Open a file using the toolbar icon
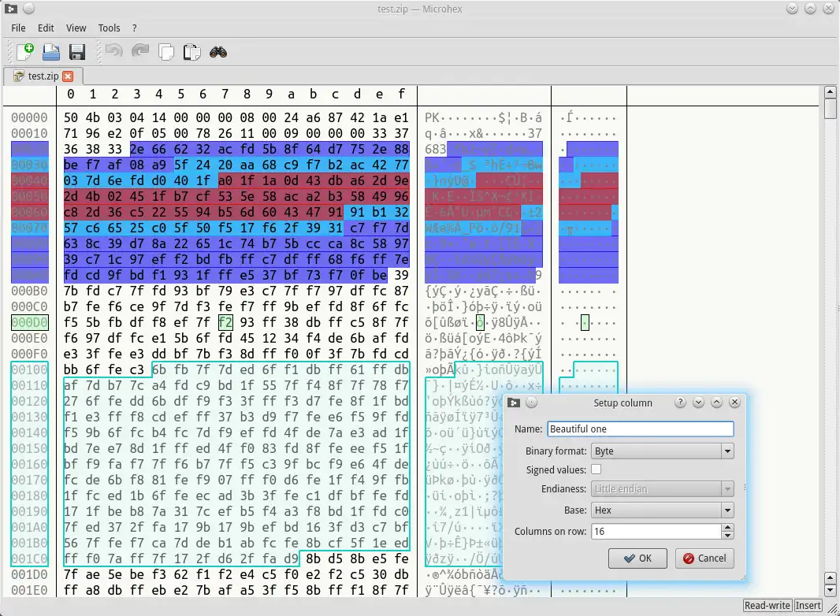This screenshot has width=840, height=616. coord(51,52)
